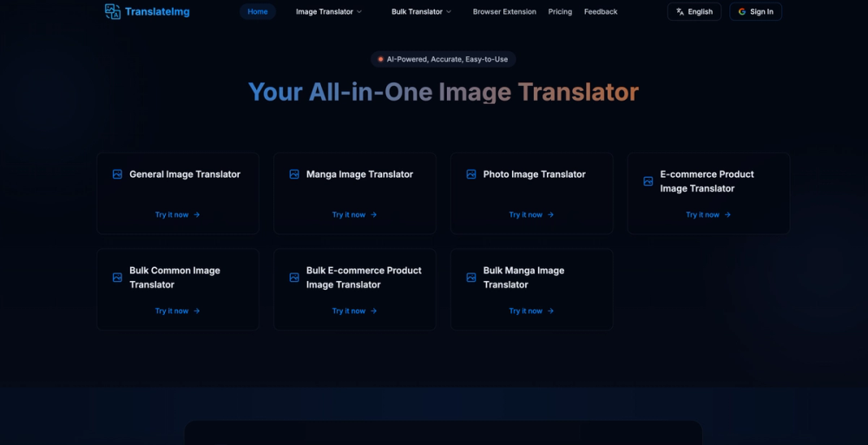The width and height of the screenshot is (868, 445).
Task: Open the Feedback link
Action: (601, 11)
